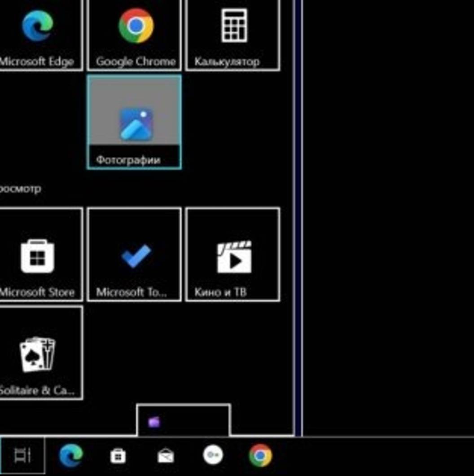Open the Mail envelope taskbar icon
Image resolution: width=474 pixels, height=476 pixels.
166,456
